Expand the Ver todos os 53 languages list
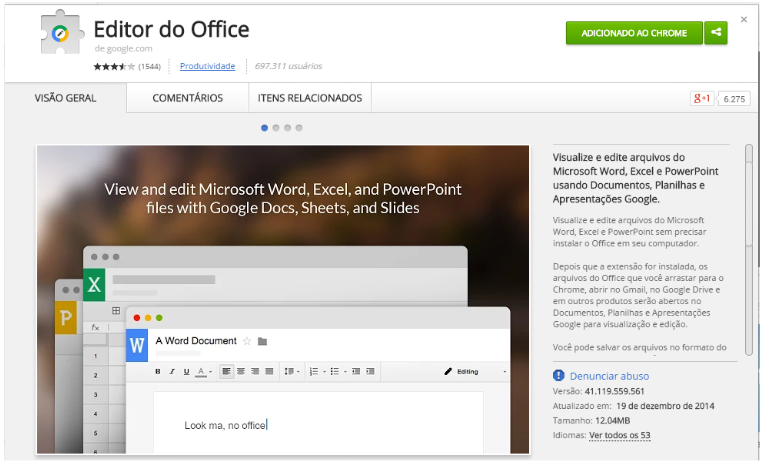The height and width of the screenshot is (468, 760). [x=619, y=435]
